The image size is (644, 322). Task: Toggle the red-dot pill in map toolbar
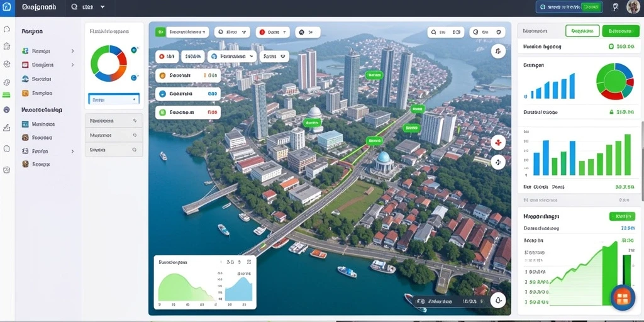click(x=272, y=32)
